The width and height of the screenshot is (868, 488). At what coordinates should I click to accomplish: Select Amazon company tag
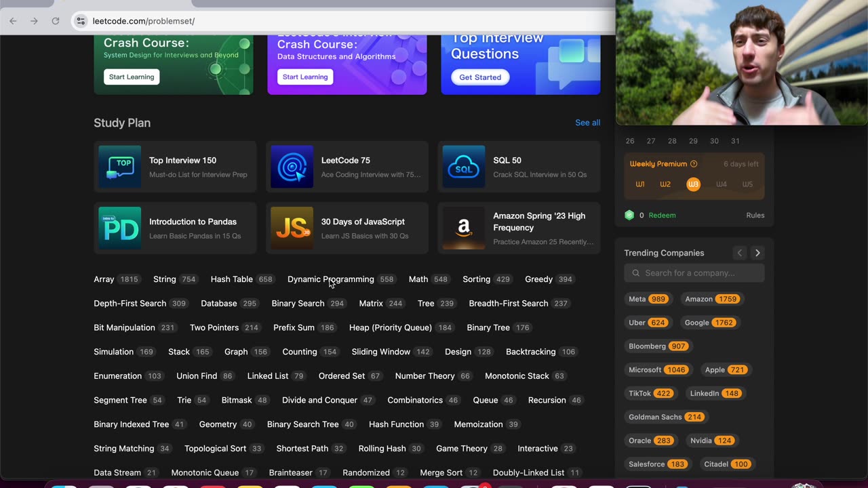(711, 299)
